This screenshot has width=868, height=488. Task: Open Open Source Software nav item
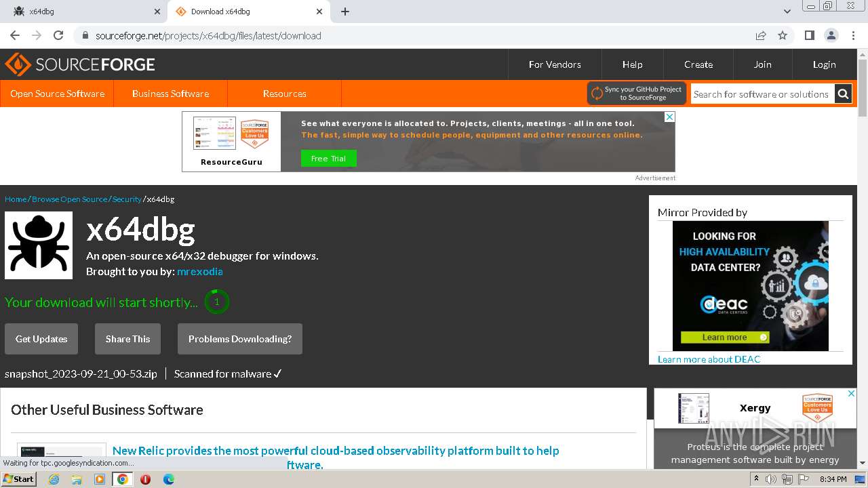57,94
